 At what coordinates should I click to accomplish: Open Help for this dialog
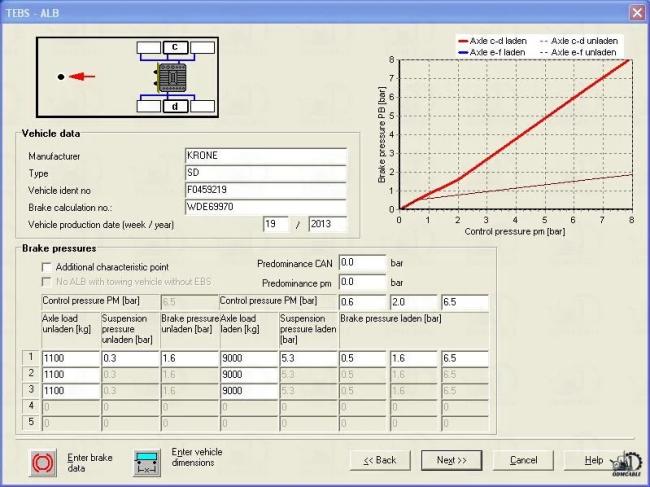click(593, 460)
